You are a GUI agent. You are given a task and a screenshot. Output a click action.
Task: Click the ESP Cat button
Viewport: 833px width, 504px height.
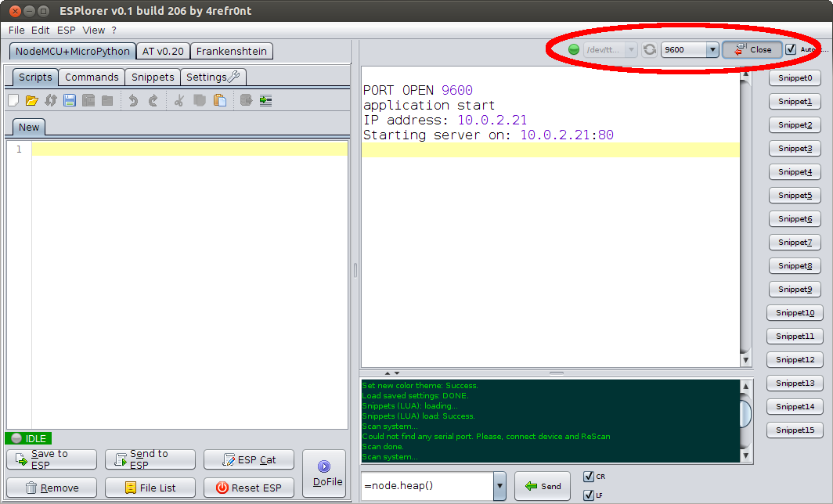pos(249,459)
